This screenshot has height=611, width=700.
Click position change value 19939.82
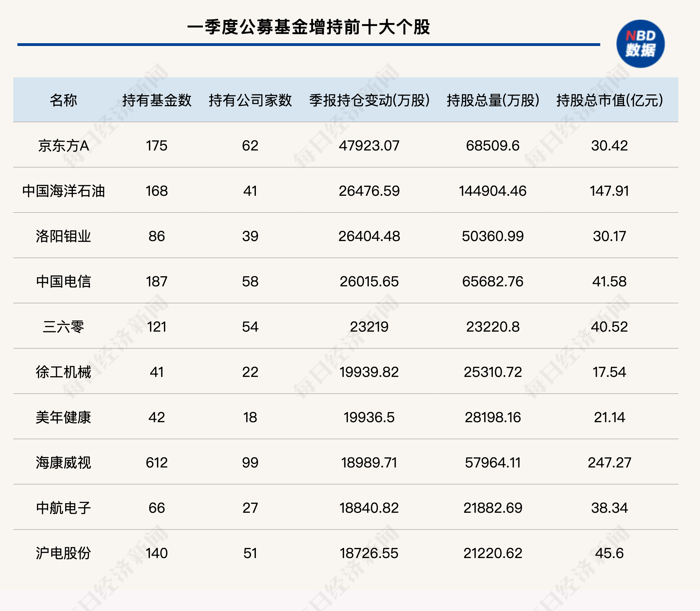tap(369, 372)
